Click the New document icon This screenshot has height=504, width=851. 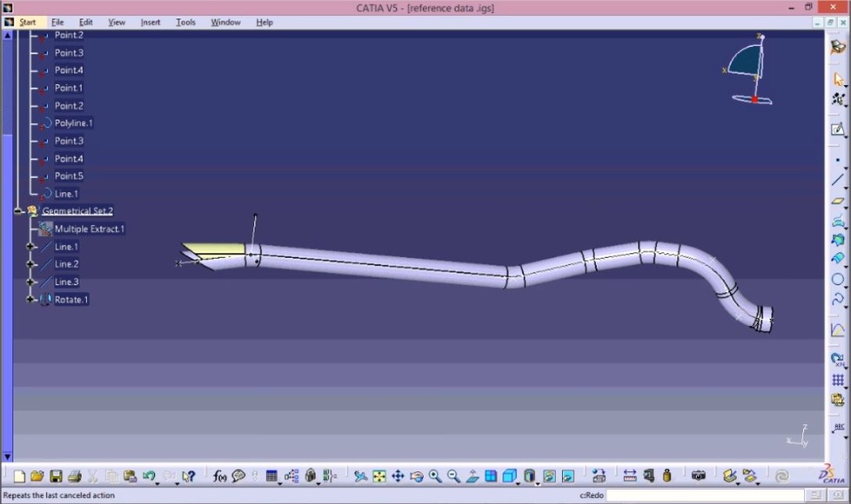pos(19,477)
